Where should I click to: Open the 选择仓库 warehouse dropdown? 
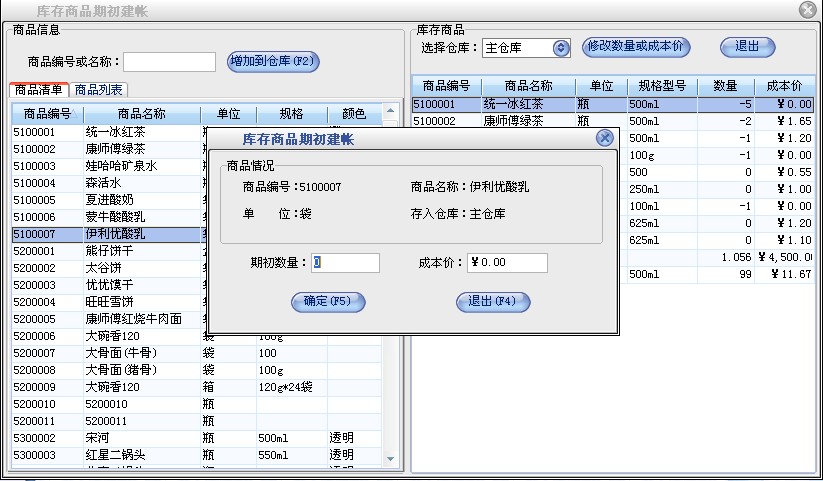tap(560, 48)
